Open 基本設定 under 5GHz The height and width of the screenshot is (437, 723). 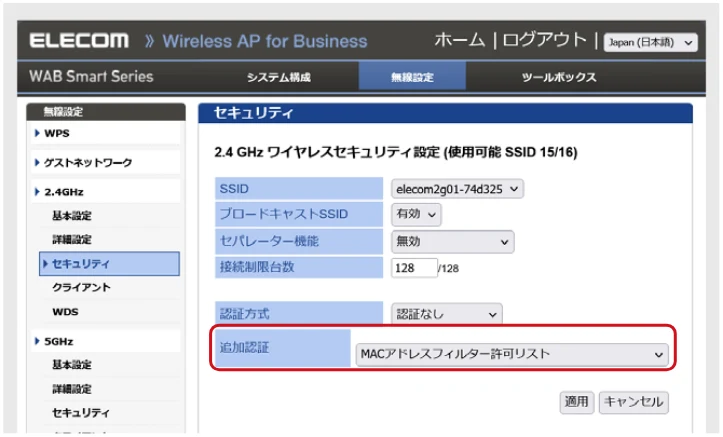pyautogui.click(x=71, y=365)
